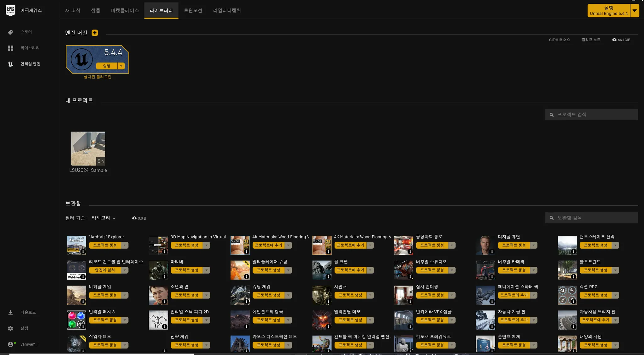Click 엔진에 설치 for Remote Control Web Interface

pos(105,270)
